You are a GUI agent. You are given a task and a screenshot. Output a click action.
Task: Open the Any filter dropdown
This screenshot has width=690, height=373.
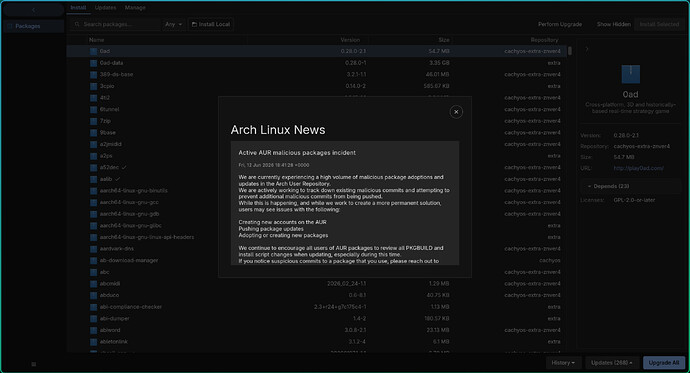point(173,24)
